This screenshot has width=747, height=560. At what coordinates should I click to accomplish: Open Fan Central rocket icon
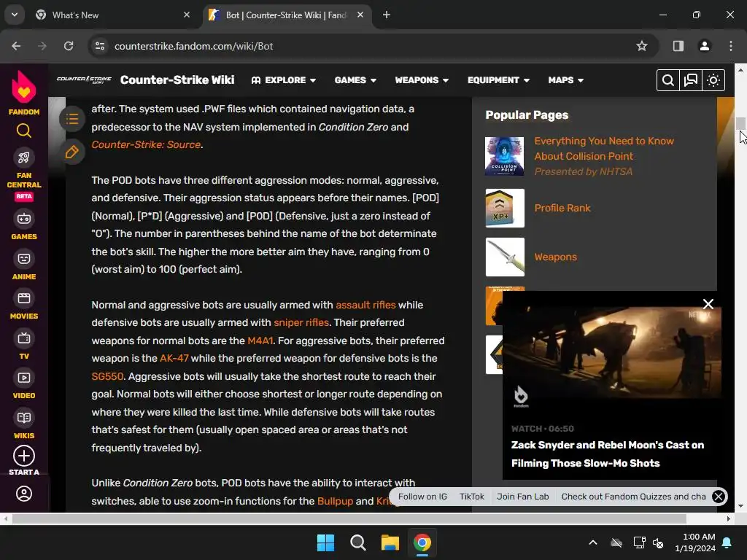click(x=24, y=157)
